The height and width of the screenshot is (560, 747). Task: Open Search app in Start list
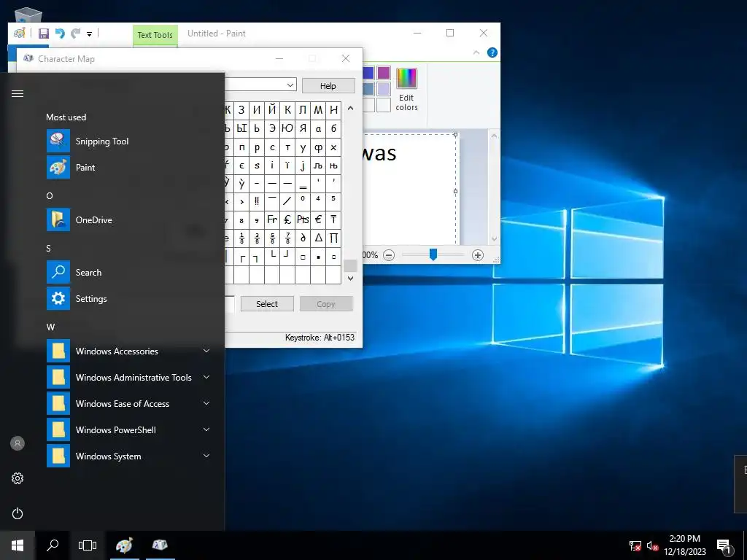tap(128, 273)
